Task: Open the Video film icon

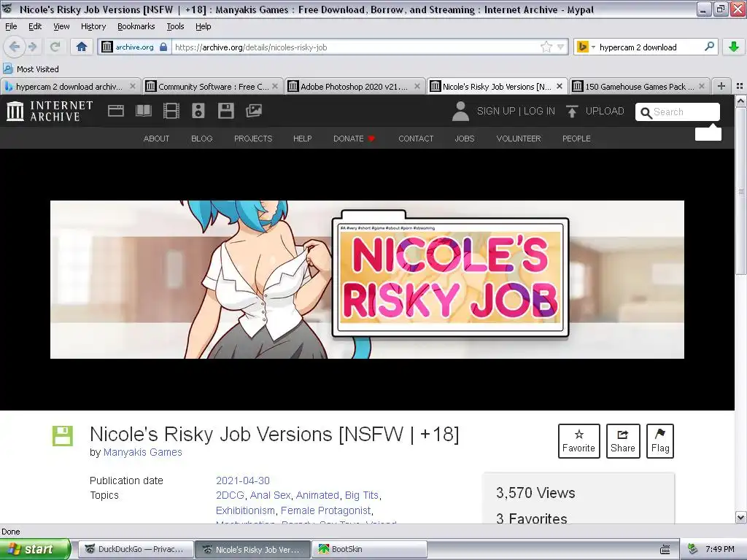Action: pyautogui.click(x=171, y=111)
